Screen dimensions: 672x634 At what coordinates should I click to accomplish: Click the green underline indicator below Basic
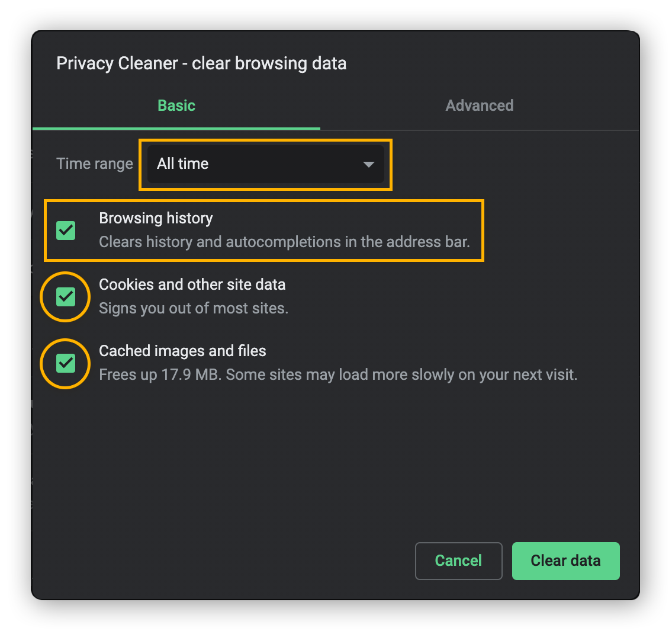(176, 127)
